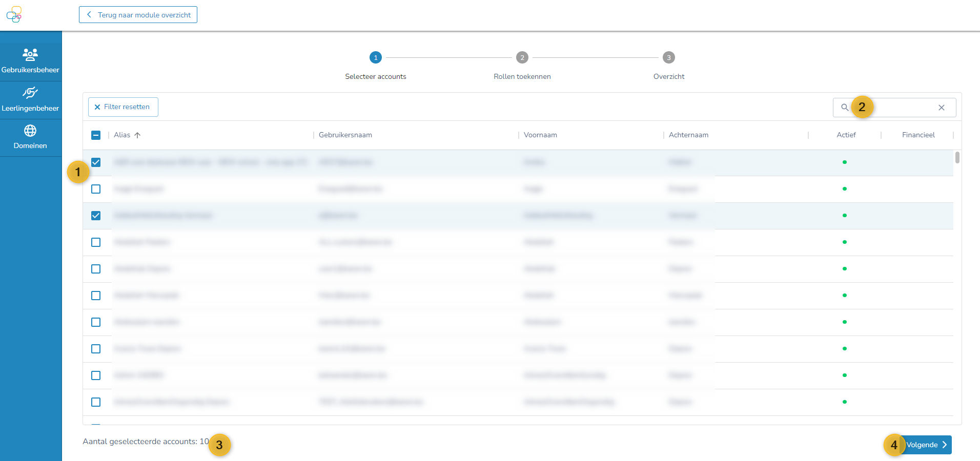
Task: Click the magnifier search icon
Action: (x=845, y=108)
